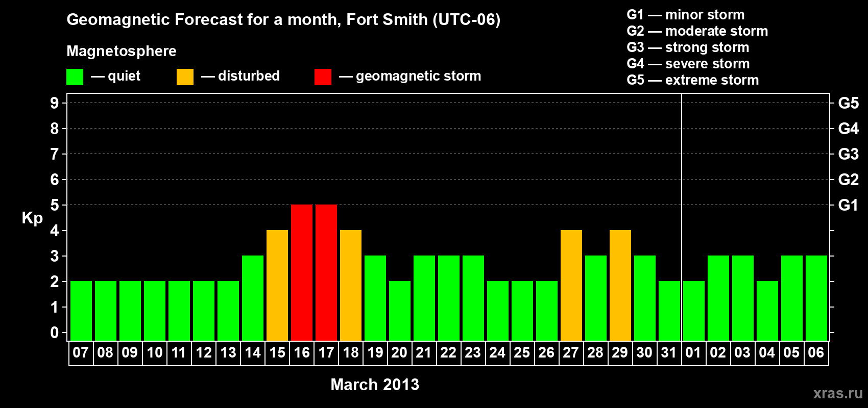
Task: Click 'G5 — extreme storm' legend entry
Action: click(693, 80)
